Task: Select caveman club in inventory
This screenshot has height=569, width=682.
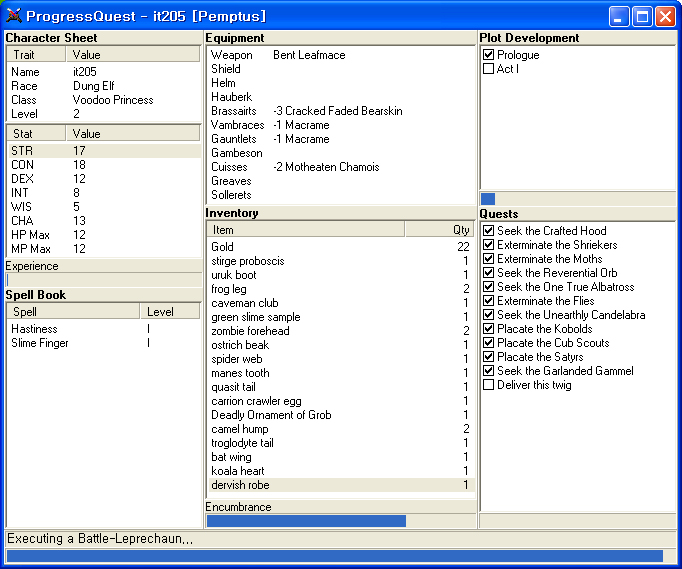Action: [x=341, y=303]
